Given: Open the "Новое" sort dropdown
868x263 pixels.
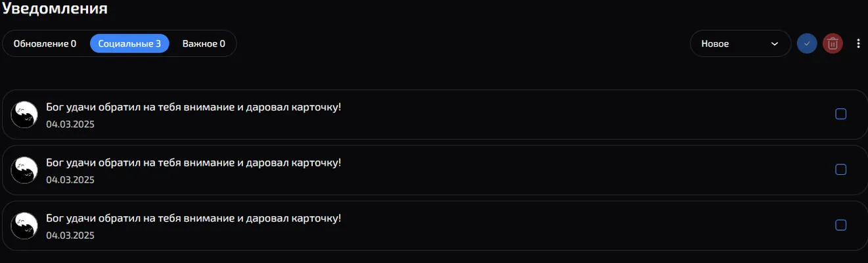Looking at the screenshot, I should pos(741,44).
